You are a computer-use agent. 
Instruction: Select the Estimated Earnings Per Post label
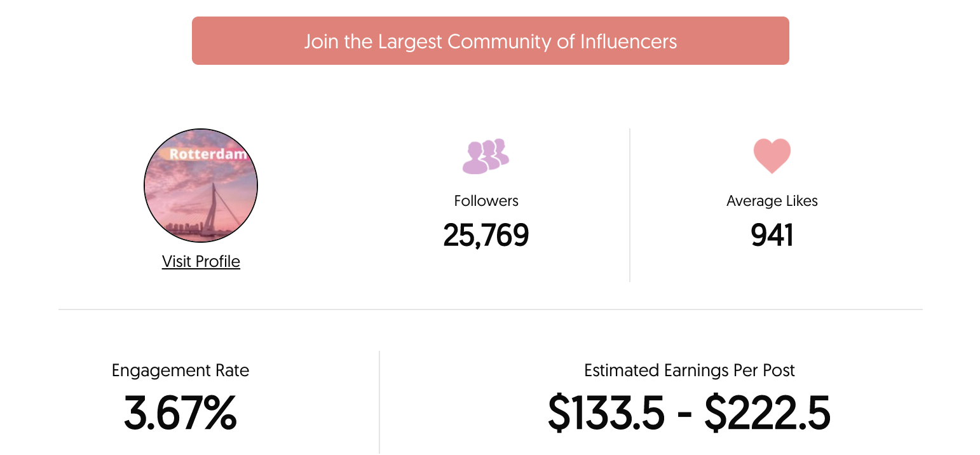point(690,370)
